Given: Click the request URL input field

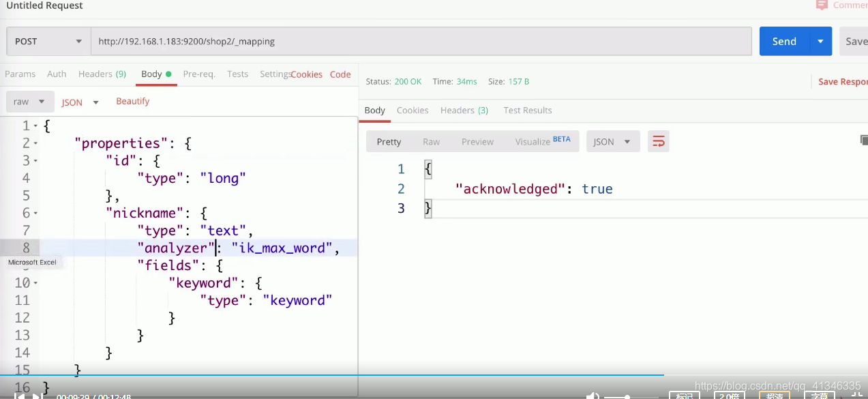Looking at the screenshot, I should pos(421,41).
